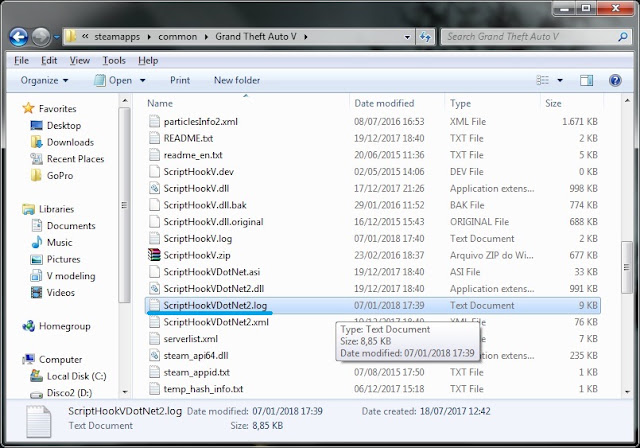The image size is (640, 448).
Task: Click the navigation pane scrollbar thumb
Action: (124, 205)
